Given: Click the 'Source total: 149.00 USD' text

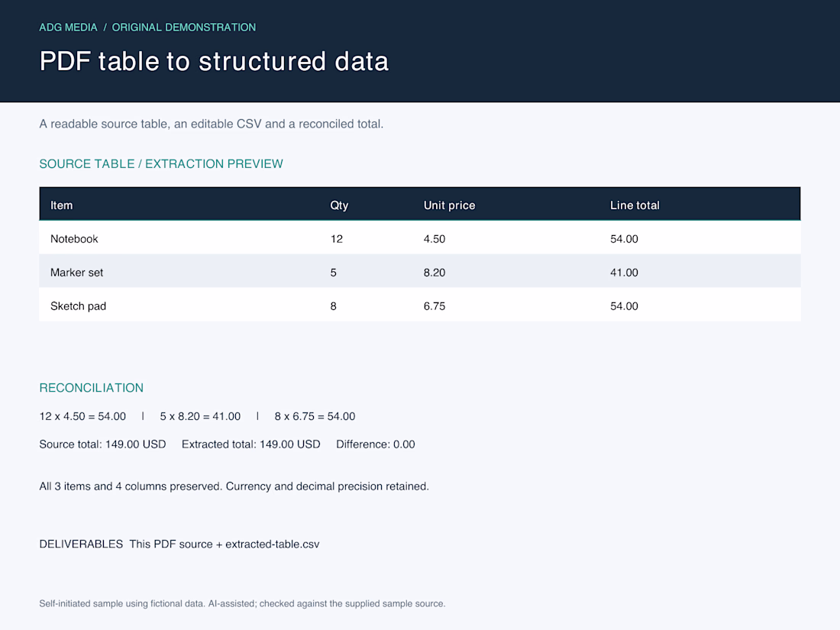Looking at the screenshot, I should pyautogui.click(x=102, y=444).
